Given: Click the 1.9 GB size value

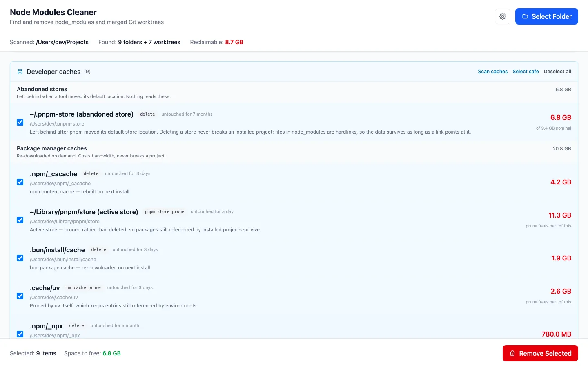Looking at the screenshot, I should (561, 258).
